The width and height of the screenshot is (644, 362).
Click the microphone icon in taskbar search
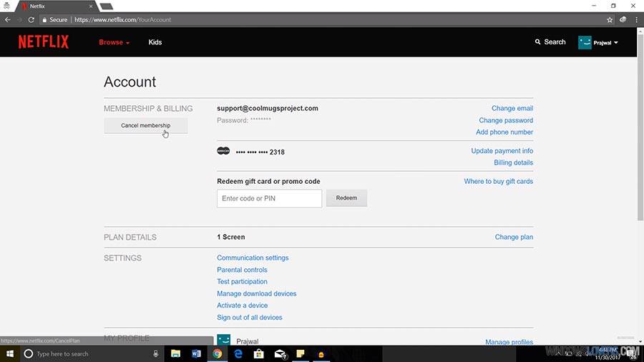tap(156, 353)
